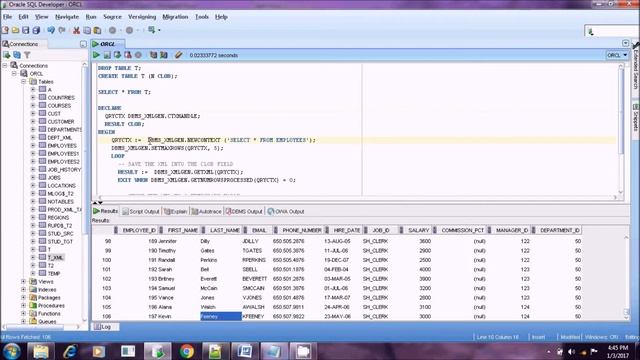Click the Save All toolbar icon
Image resolution: width=640 pixels, height=360 pixels.
[x=36, y=30]
